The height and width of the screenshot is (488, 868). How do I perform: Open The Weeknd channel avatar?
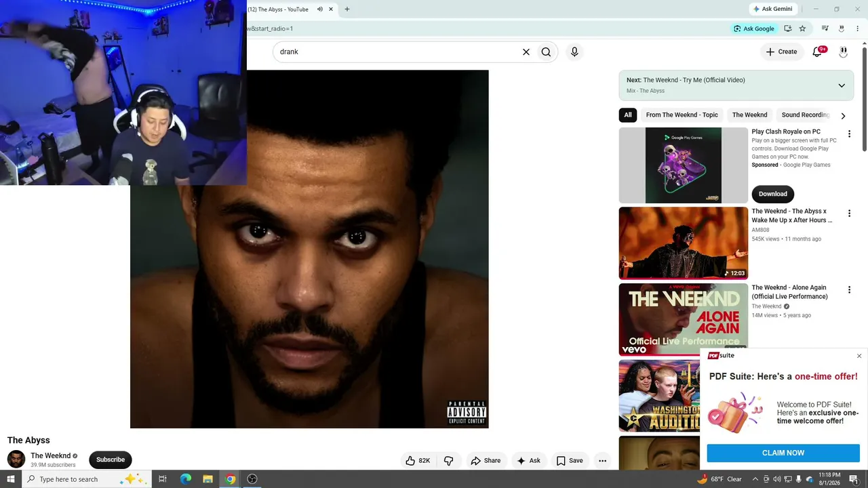(x=16, y=460)
